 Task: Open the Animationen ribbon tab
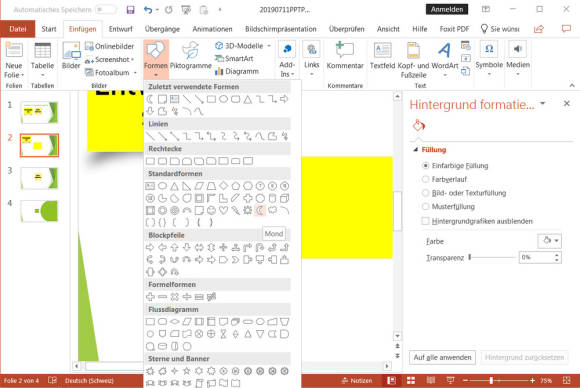212,29
